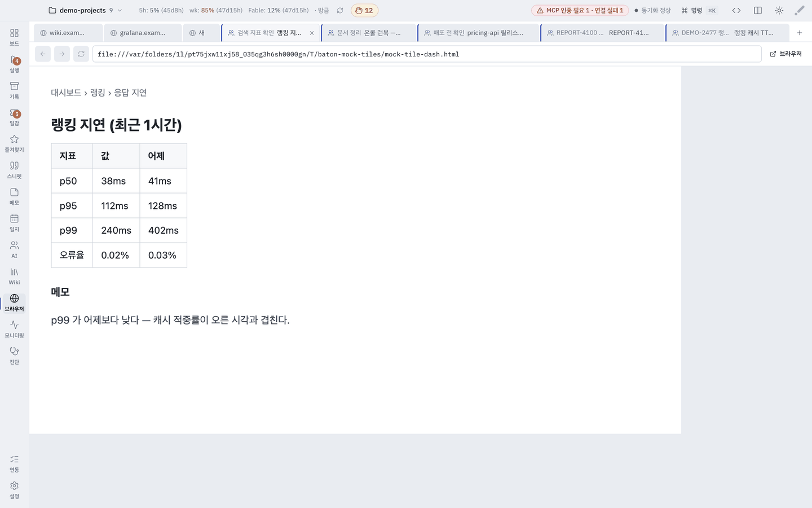
Task: Click the 402ms cell
Action: [x=163, y=230]
